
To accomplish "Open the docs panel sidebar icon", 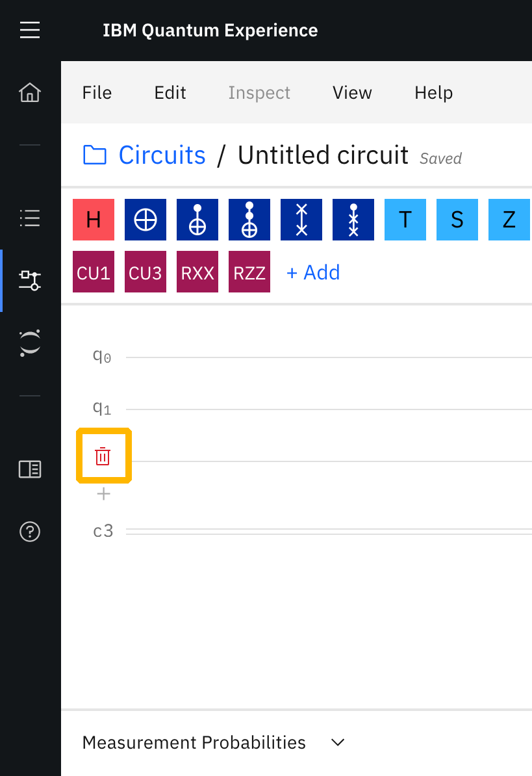I will (x=30, y=469).
